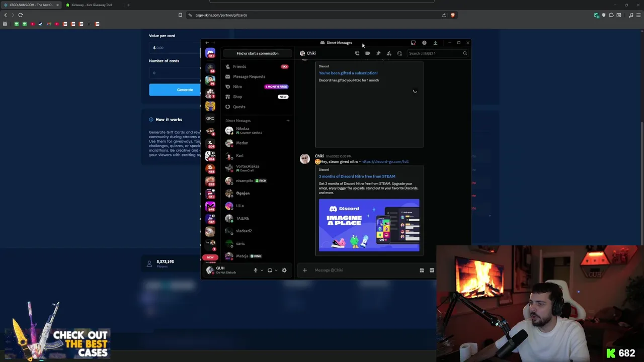644x362 pixels.
Task: Click How it works info heading
Action: [169, 120]
